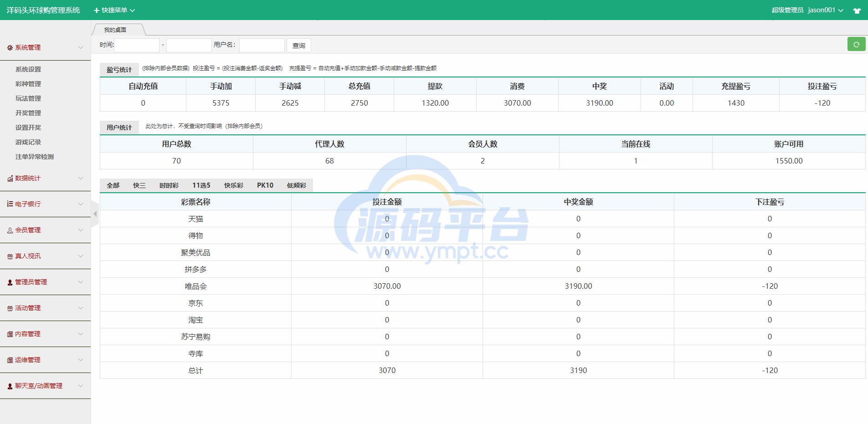
Task: Click the 天猫 row name
Action: [x=195, y=219]
